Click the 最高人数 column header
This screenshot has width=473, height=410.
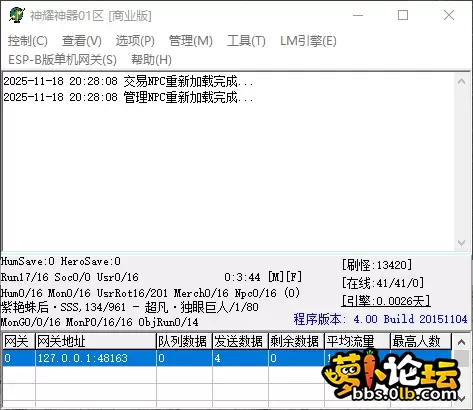421,341
